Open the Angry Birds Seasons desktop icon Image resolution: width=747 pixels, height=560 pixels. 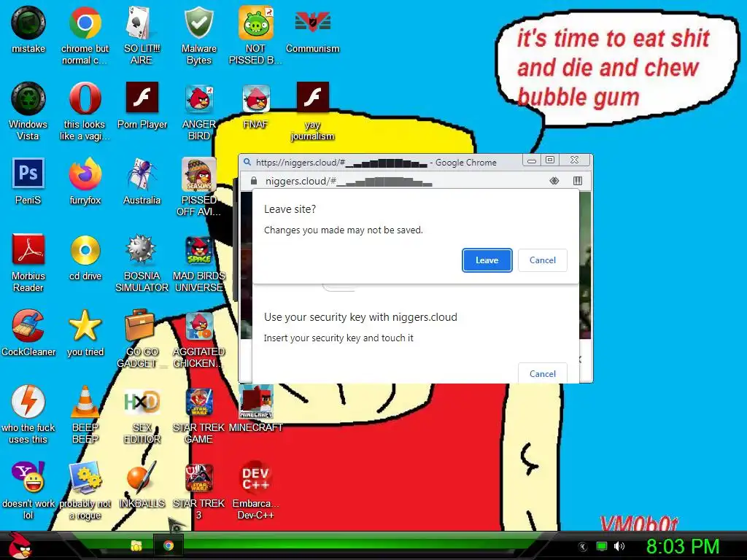pos(198,174)
